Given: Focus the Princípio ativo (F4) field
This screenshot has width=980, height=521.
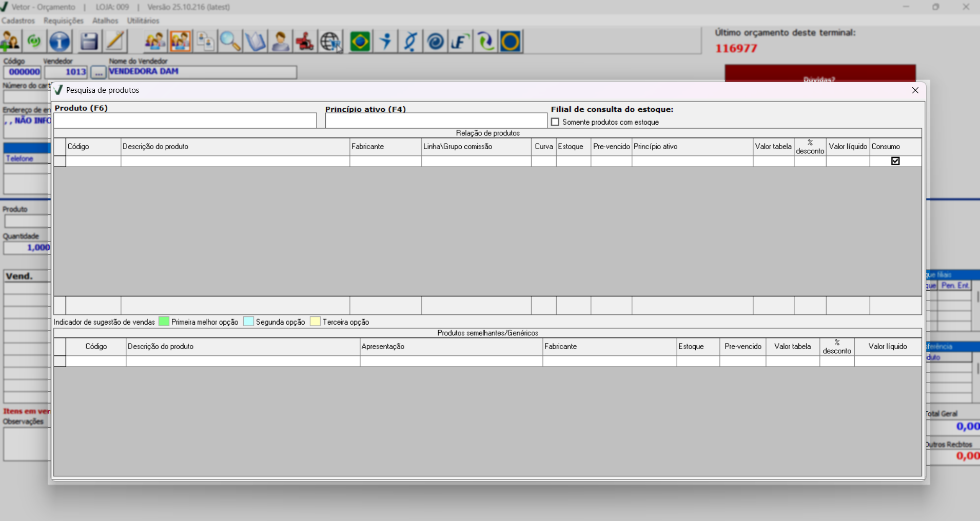Looking at the screenshot, I should [x=436, y=121].
